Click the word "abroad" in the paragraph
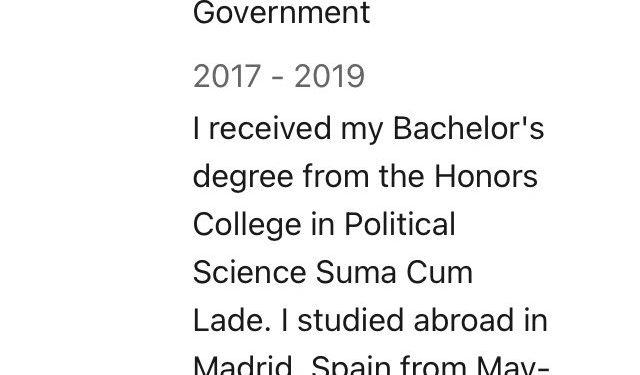 tap(463, 320)
